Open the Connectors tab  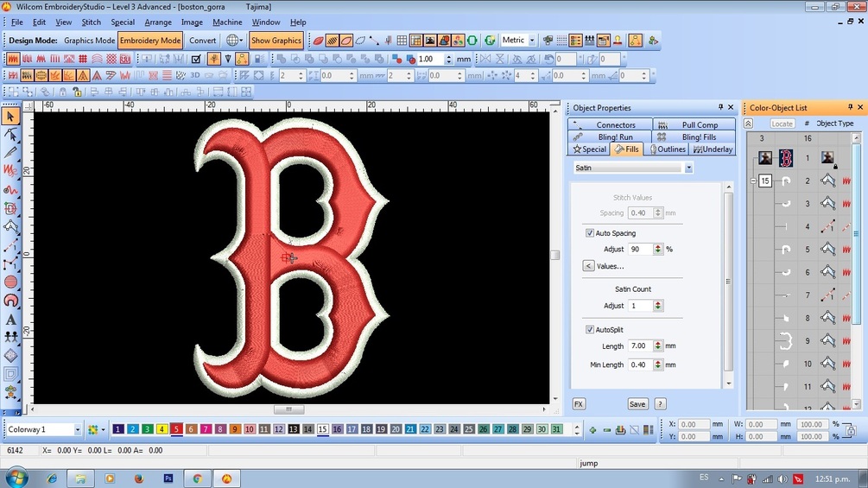click(x=610, y=125)
